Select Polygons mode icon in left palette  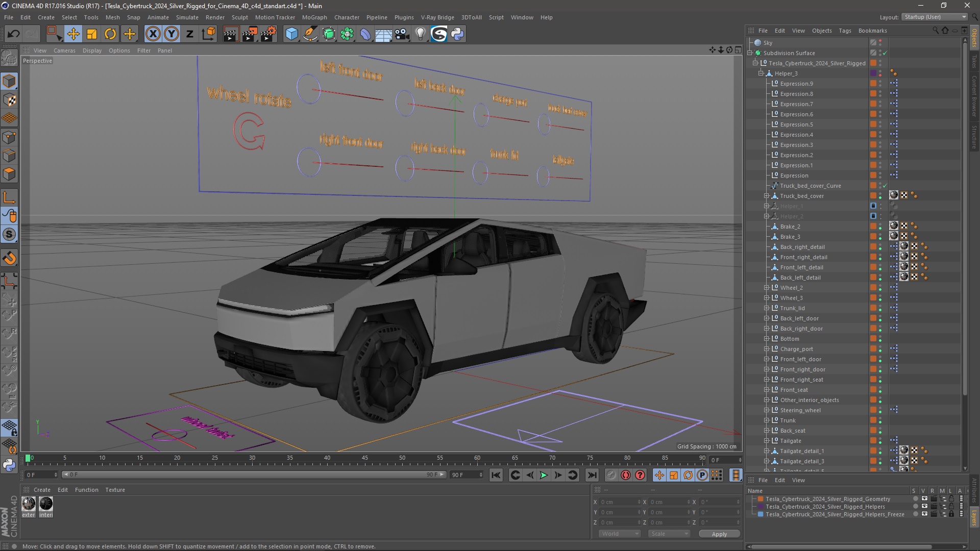9,174
